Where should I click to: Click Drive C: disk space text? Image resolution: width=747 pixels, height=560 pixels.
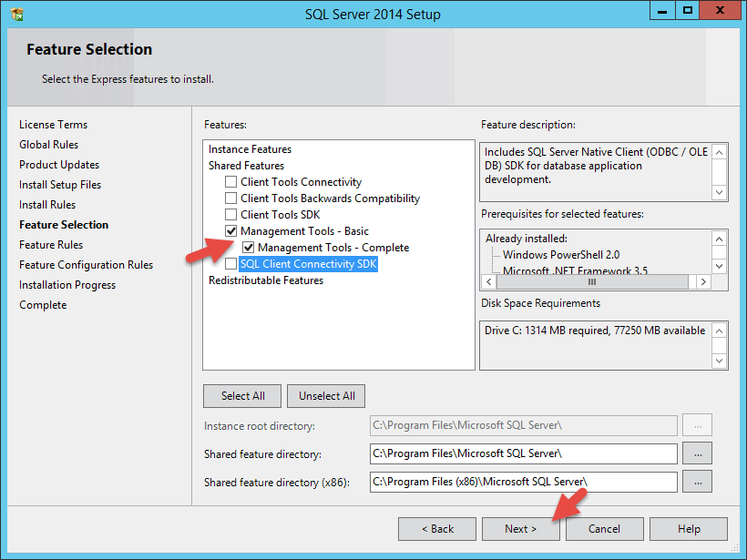point(595,330)
